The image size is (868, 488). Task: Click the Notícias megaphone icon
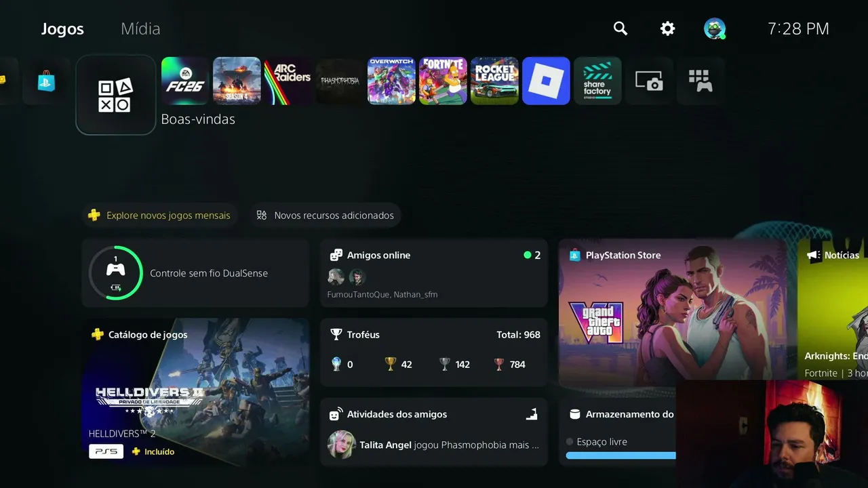812,255
